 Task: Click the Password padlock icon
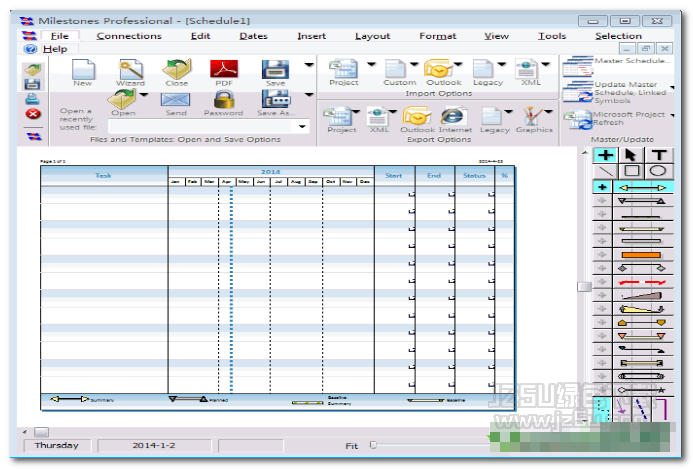click(224, 99)
